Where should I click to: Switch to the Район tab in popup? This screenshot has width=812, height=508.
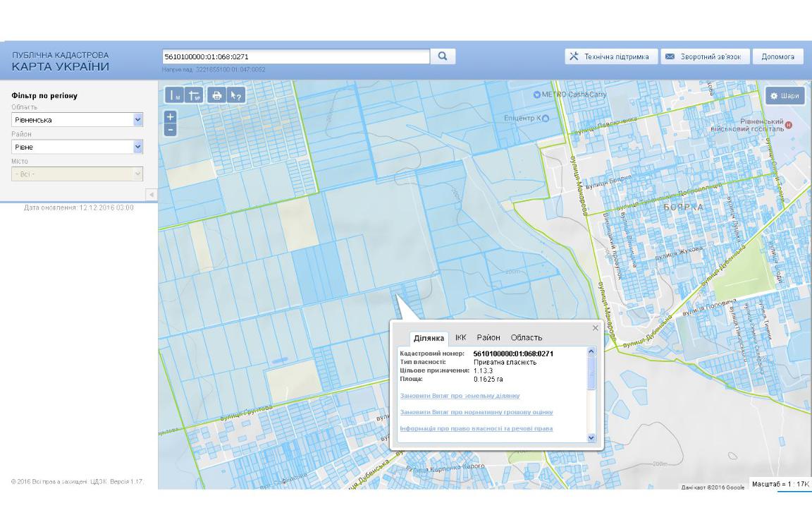(x=488, y=337)
